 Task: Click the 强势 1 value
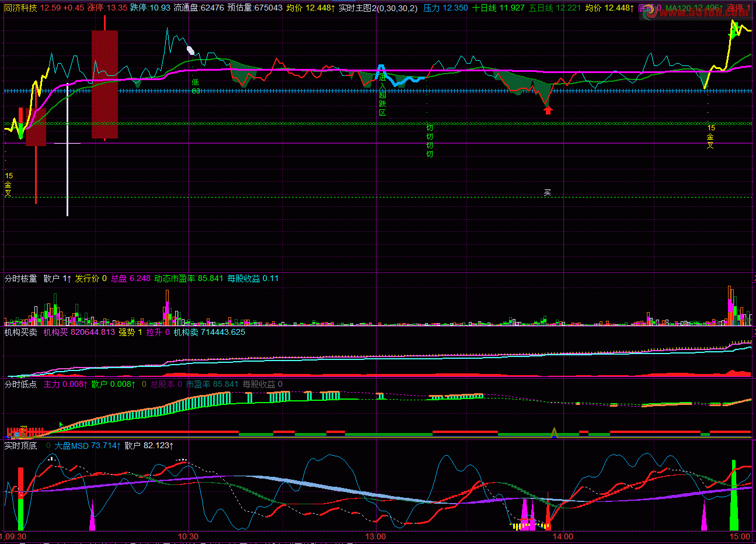131,332
